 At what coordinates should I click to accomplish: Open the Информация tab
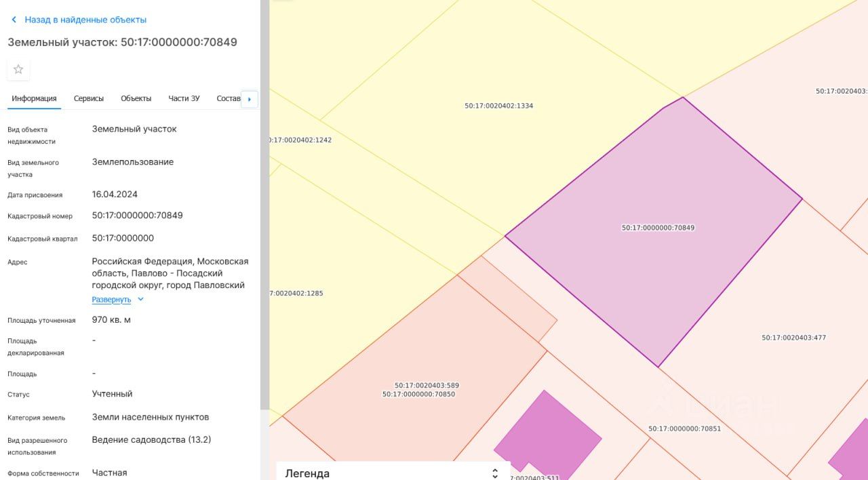[34, 98]
